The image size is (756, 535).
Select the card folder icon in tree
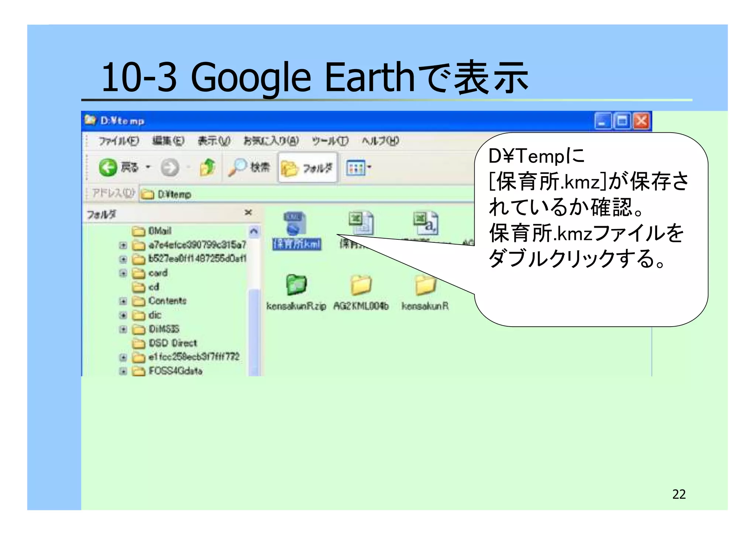click(x=138, y=273)
